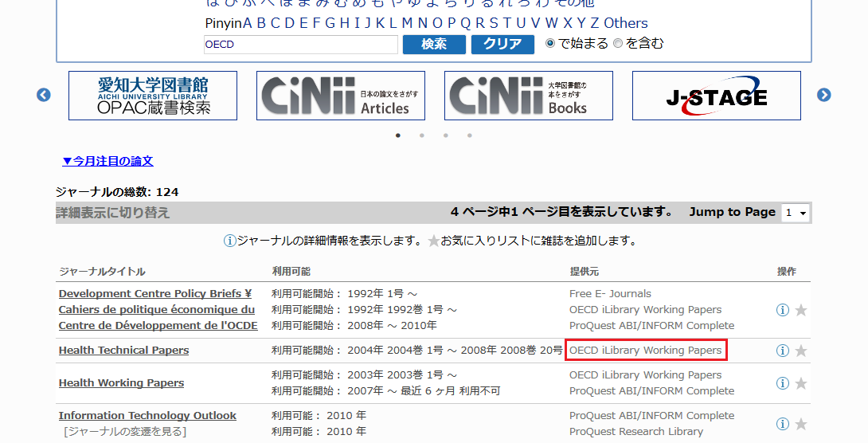Open Development Centre Policy Briefs journal link
Screen dimensions: 868x443
click(x=158, y=310)
